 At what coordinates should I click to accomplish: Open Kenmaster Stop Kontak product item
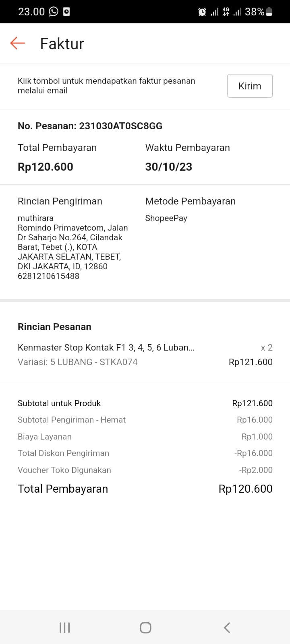click(106, 348)
